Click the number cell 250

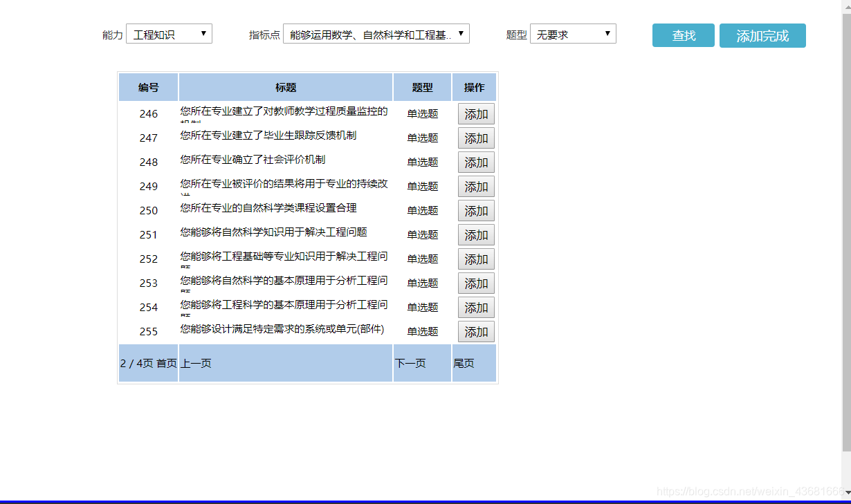pos(148,211)
